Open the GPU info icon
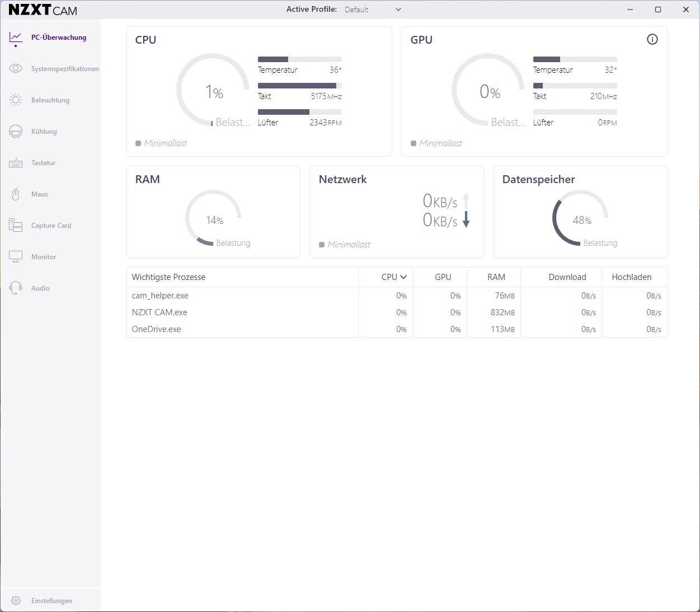This screenshot has width=700, height=612. click(652, 39)
